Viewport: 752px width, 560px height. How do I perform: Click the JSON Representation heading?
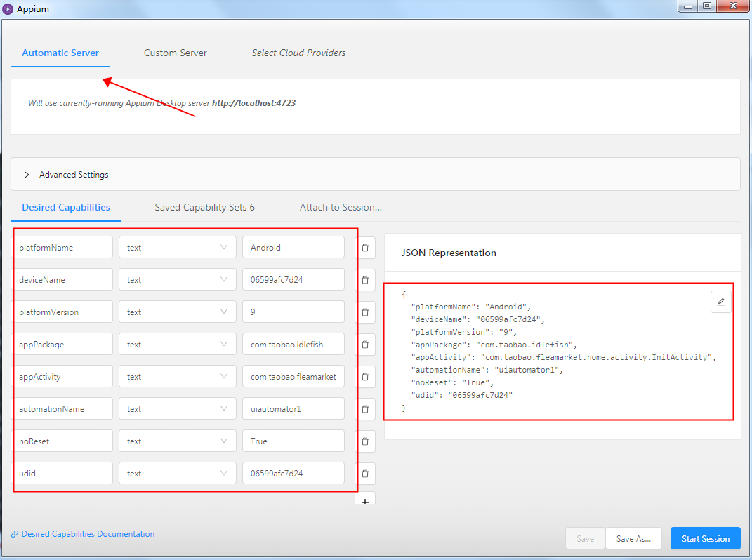[449, 253]
